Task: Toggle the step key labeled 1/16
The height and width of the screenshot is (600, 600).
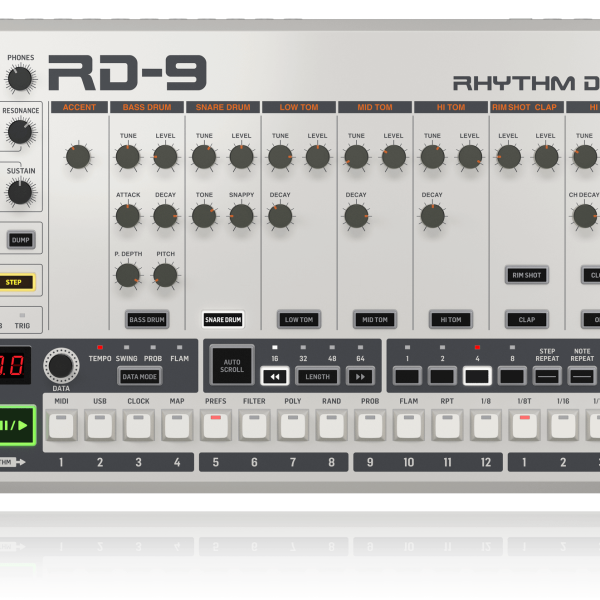Action: (x=563, y=426)
